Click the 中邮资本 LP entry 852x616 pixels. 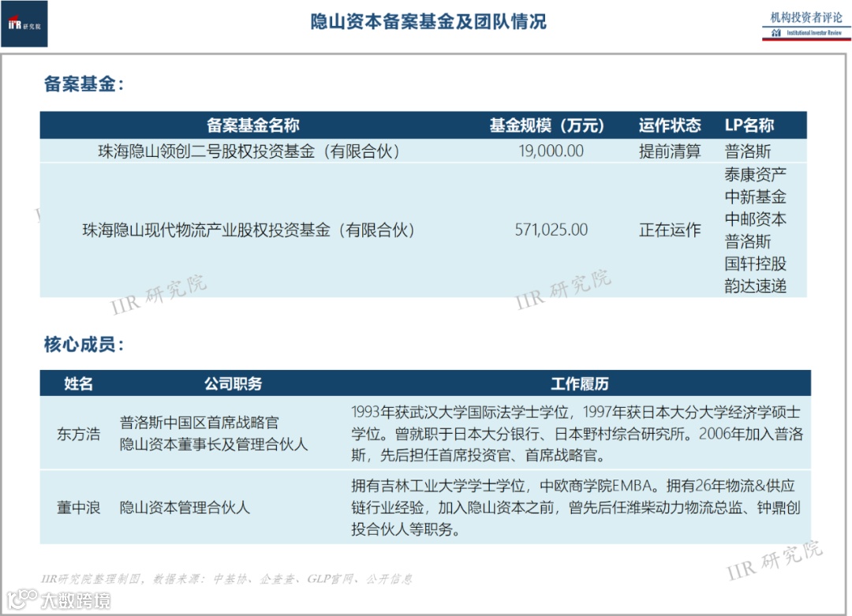[x=755, y=219]
